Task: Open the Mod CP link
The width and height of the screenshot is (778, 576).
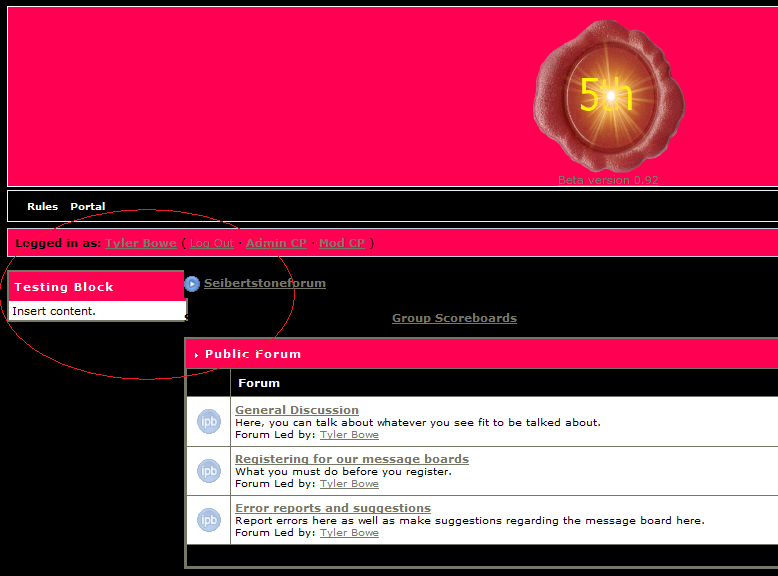Action: point(342,243)
